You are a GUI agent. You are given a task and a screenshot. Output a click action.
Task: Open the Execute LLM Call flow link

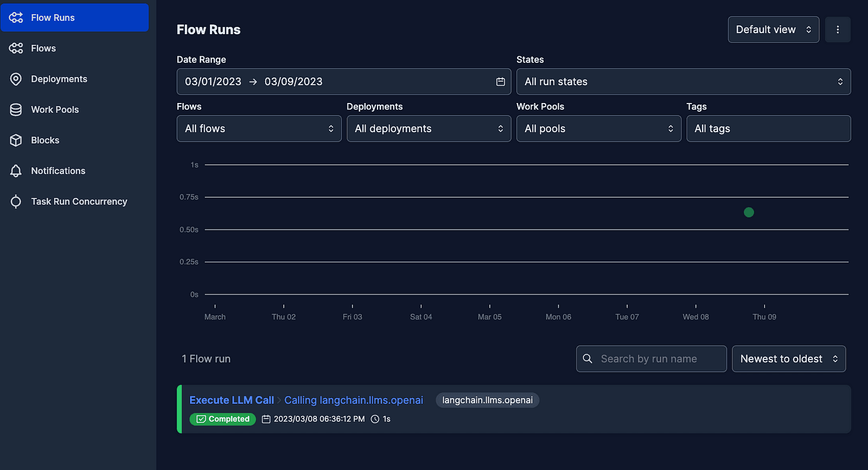[x=232, y=400]
